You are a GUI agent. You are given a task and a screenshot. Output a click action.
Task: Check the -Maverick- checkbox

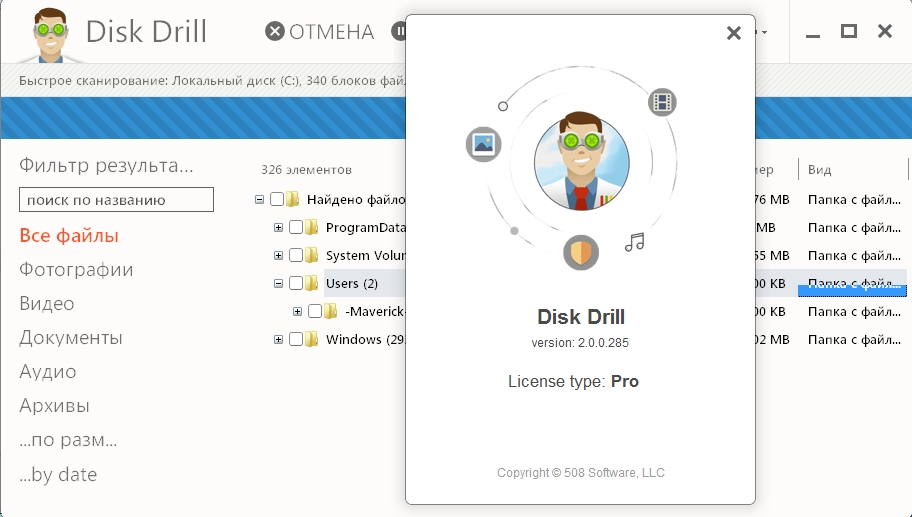coord(315,311)
